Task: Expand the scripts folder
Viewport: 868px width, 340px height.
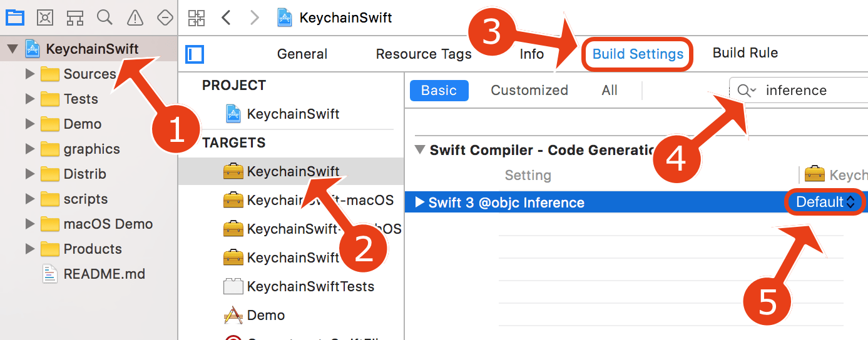Action: point(30,199)
